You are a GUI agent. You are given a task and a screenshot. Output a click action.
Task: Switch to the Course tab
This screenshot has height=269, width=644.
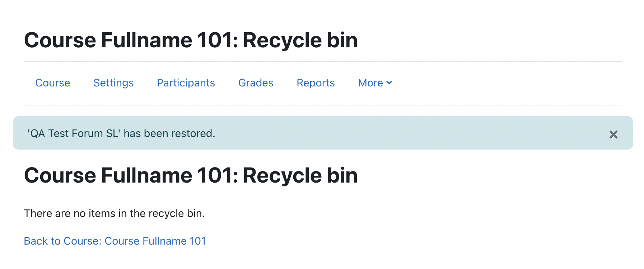click(53, 83)
